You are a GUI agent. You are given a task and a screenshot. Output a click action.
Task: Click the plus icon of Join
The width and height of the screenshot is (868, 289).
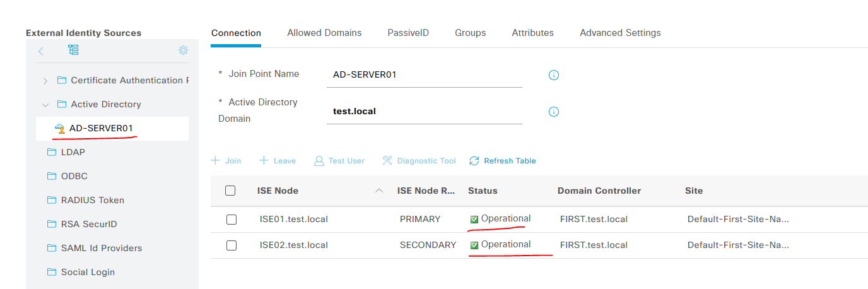click(x=216, y=161)
